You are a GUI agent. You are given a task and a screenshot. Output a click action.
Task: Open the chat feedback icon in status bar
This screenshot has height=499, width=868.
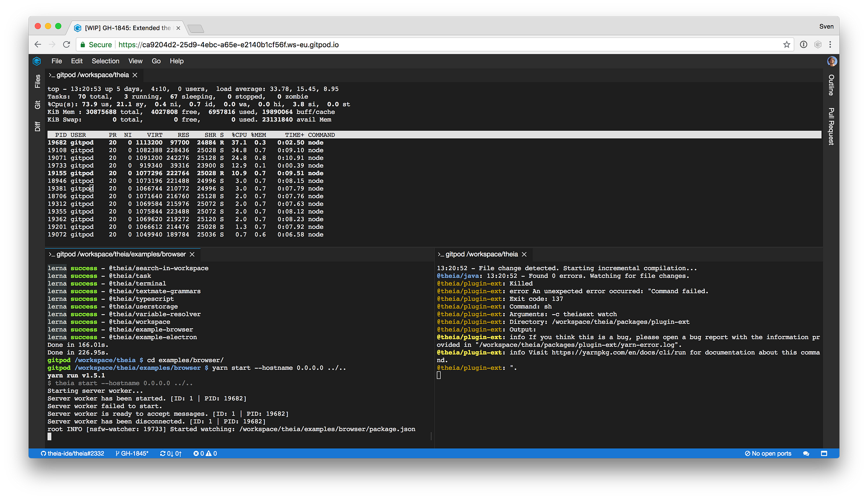tap(806, 453)
